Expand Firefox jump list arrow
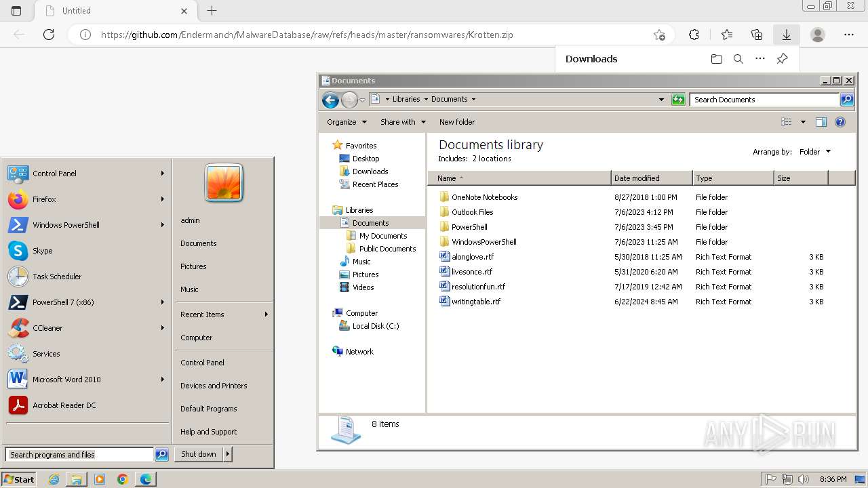The image size is (868, 488). tap(163, 199)
